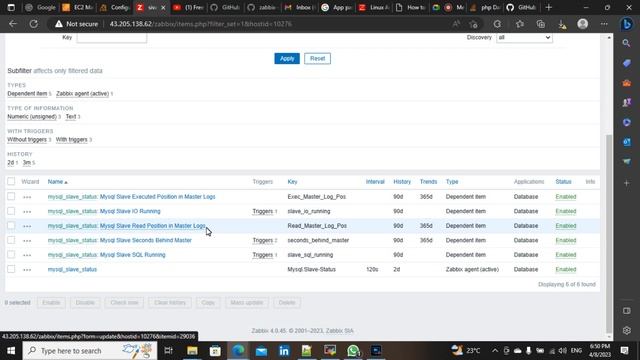Screen dimensions: 640x360
Task: Open Windows notification center icon
Action: 624,351
